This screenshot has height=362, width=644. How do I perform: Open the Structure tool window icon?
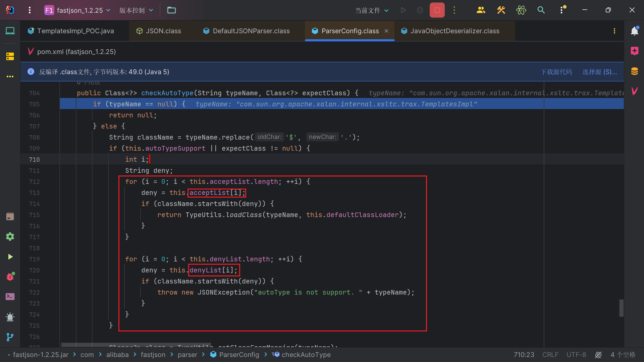[10, 56]
